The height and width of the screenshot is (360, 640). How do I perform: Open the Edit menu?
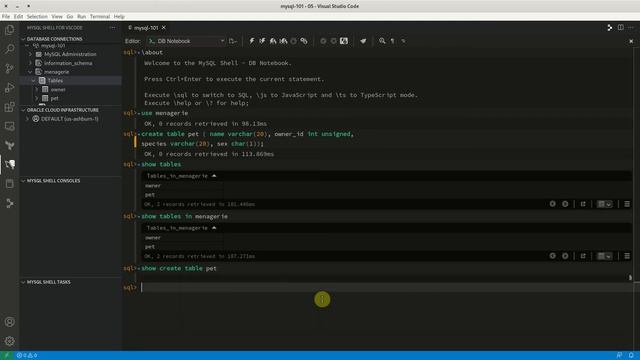18,16
